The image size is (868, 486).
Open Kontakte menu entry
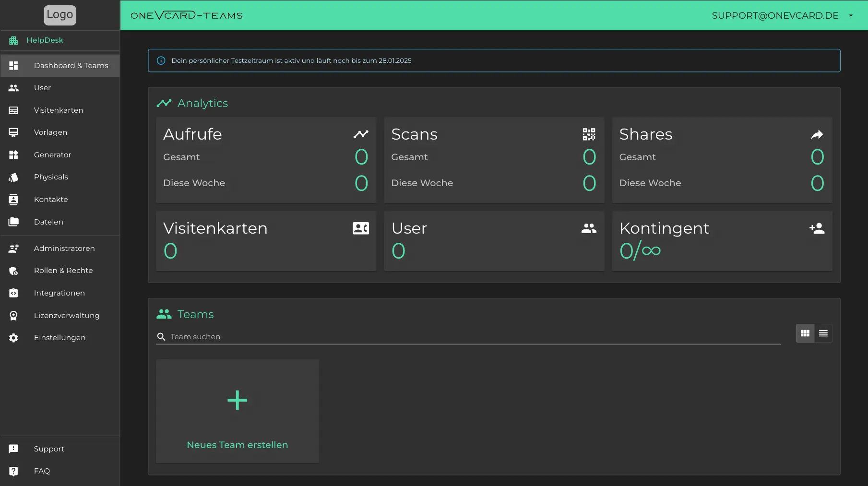(x=60, y=200)
